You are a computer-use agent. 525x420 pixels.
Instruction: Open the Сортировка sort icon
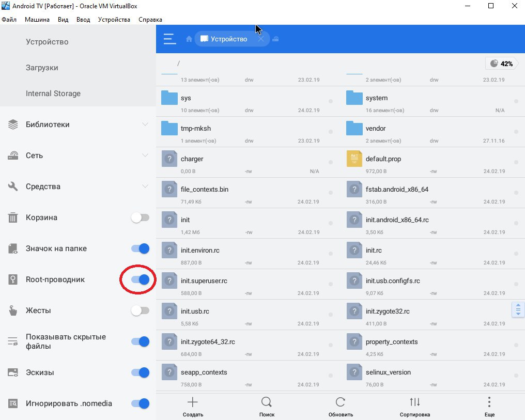[x=415, y=402]
